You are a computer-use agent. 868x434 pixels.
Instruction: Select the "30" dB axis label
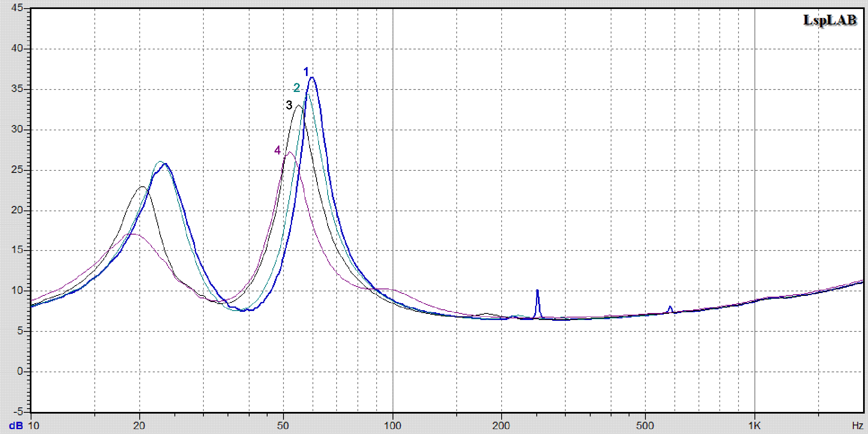click(x=17, y=129)
